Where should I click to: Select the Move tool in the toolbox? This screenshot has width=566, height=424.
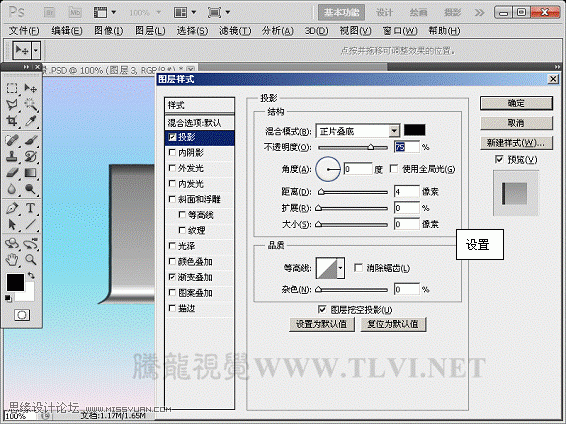[x=30, y=88]
